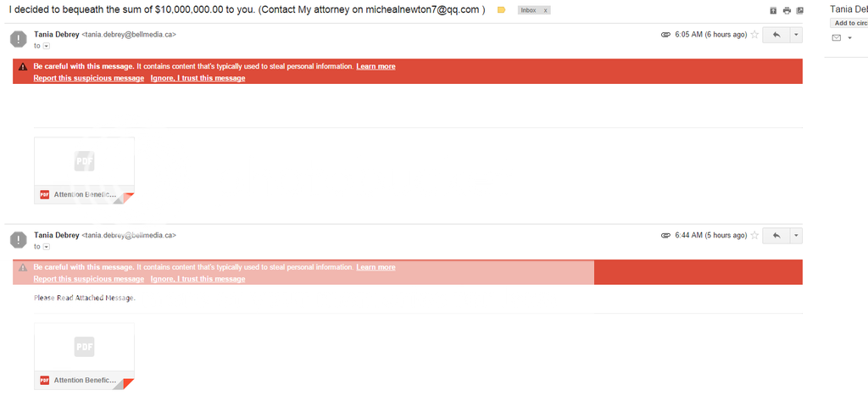Reply to the 6:05 AM message
Viewport: 868px width, 396px height.
[x=776, y=34]
